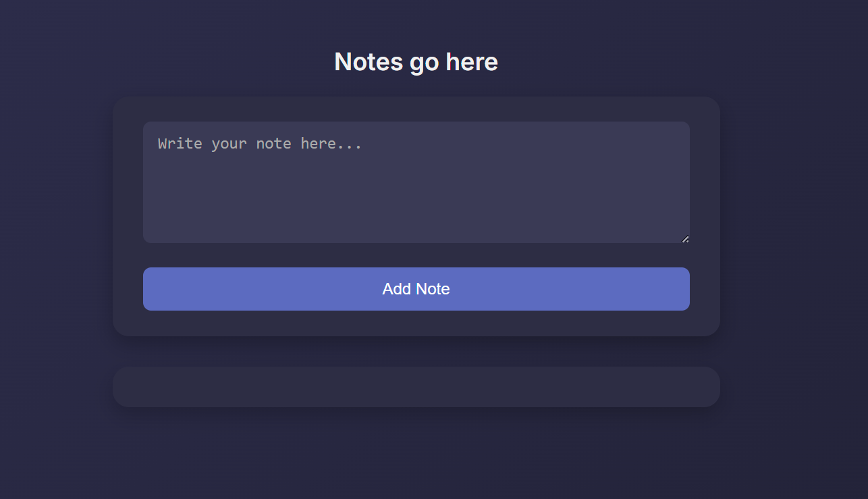868x499 pixels.
Task: Select the resize grip in the note box corner
Action: pyautogui.click(x=685, y=238)
